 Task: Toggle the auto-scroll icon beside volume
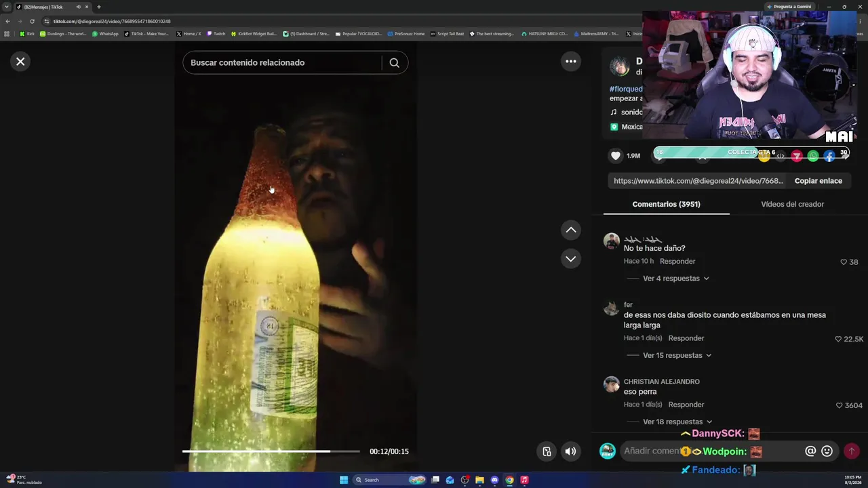click(547, 451)
